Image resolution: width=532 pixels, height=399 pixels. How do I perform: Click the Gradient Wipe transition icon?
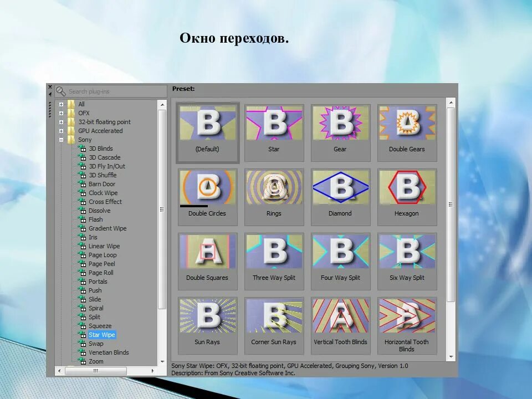click(83, 228)
